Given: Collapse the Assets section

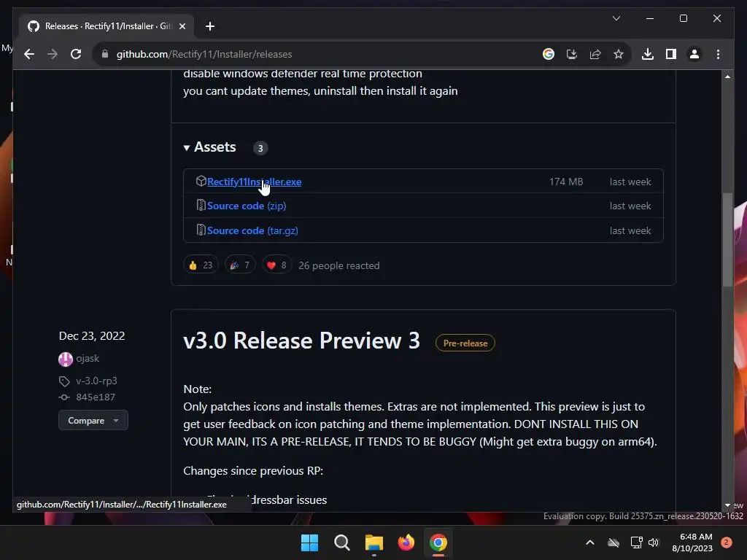Looking at the screenshot, I should point(209,147).
